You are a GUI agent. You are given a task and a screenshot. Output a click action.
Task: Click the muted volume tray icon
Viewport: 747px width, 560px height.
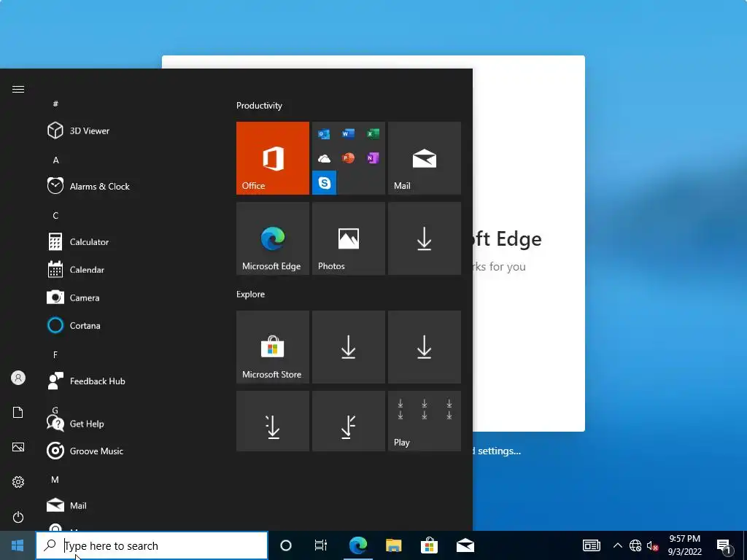(x=653, y=545)
